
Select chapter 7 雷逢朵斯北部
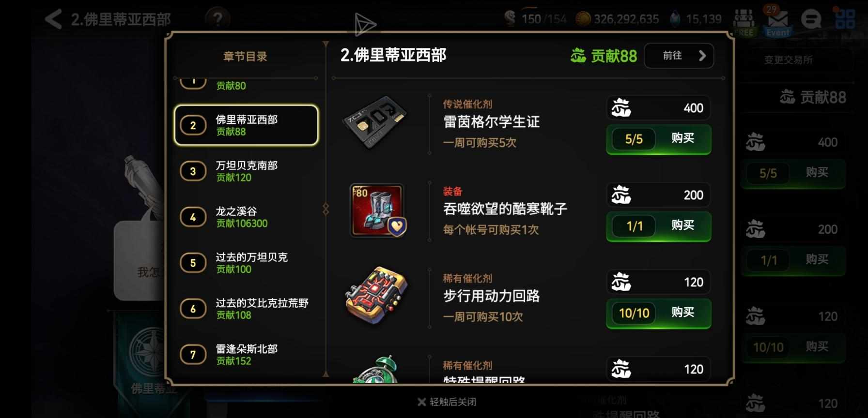pyautogui.click(x=246, y=355)
